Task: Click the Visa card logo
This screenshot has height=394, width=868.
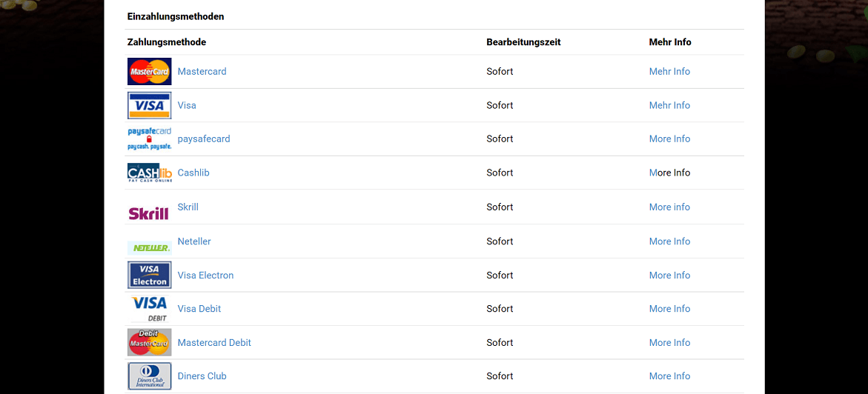Action: (149, 105)
